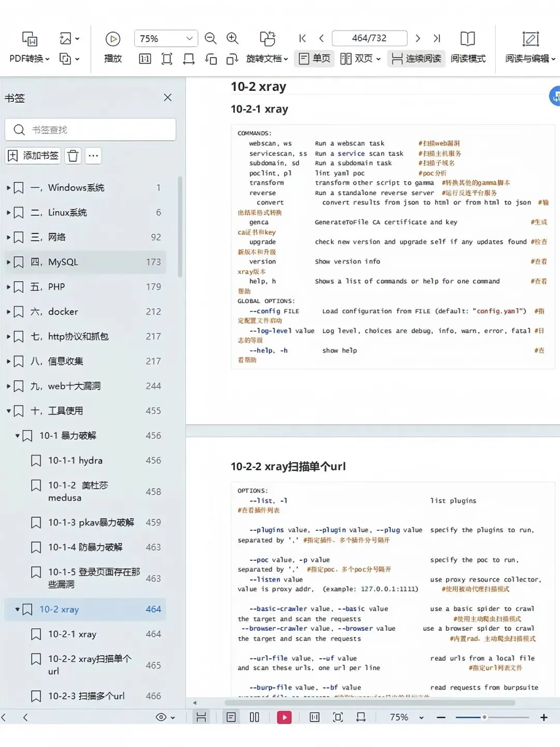The height and width of the screenshot is (747, 560).
Task: Click the fit width icon in toolbar
Action: pyautogui.click(x=189, y=59)
